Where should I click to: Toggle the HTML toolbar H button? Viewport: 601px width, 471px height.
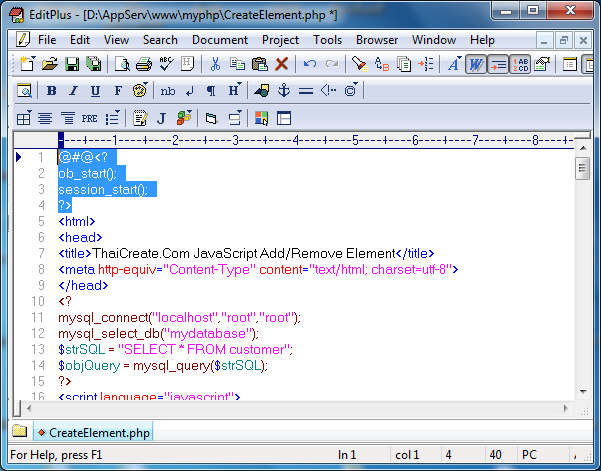coord(187,64)
